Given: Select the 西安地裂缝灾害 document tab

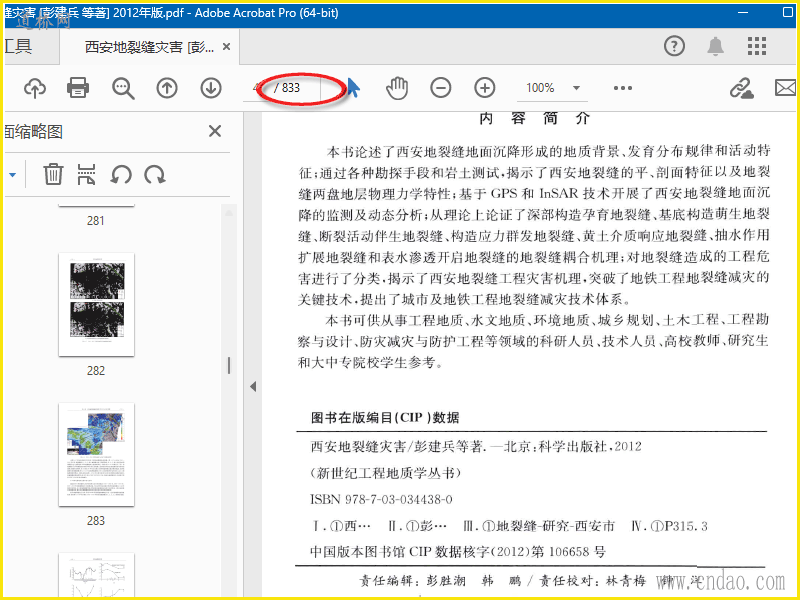Looking at the screenshot, I should coord(149,47).
